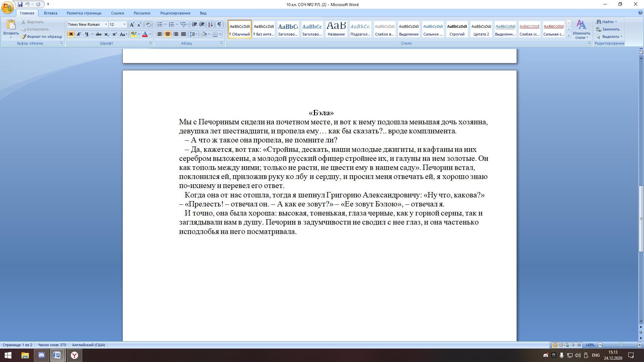The image size is (644, 362).
Task: Click bulleted list icon
Action: pos(160,24)
